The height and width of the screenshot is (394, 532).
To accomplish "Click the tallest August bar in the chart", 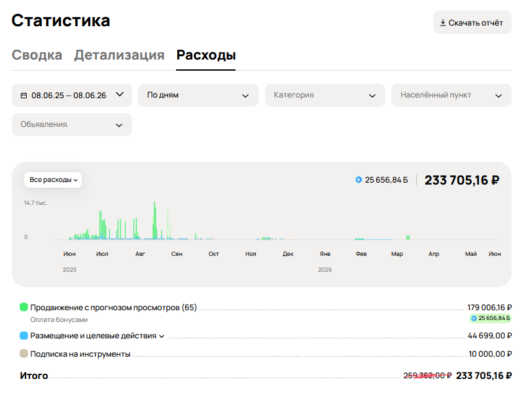I will tap(154, 221).
